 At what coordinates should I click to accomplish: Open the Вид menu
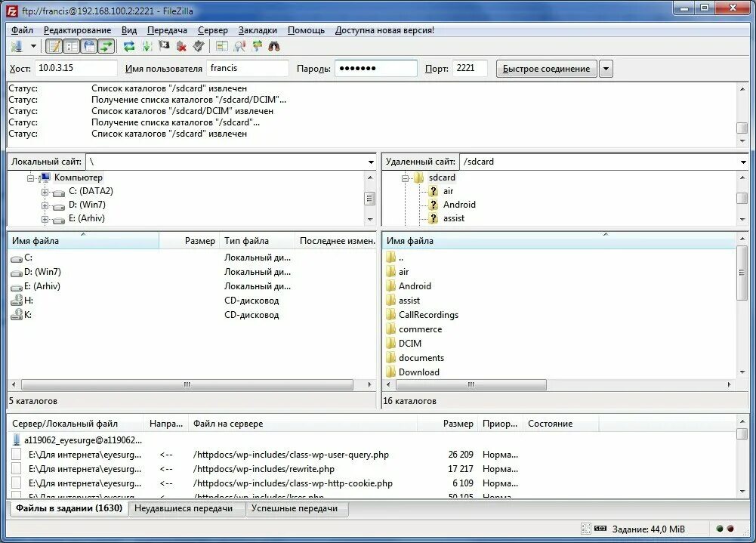point(128,30)
